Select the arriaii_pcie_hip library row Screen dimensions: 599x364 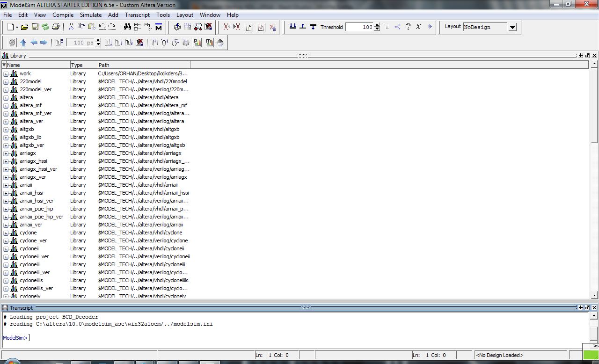[x=95, y=209]
